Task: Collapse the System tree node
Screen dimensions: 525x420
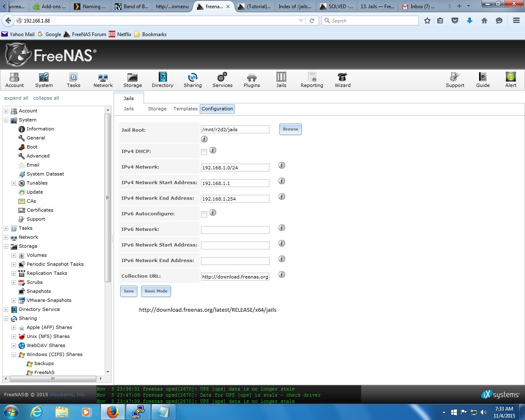Action: [x=6, y=120]
